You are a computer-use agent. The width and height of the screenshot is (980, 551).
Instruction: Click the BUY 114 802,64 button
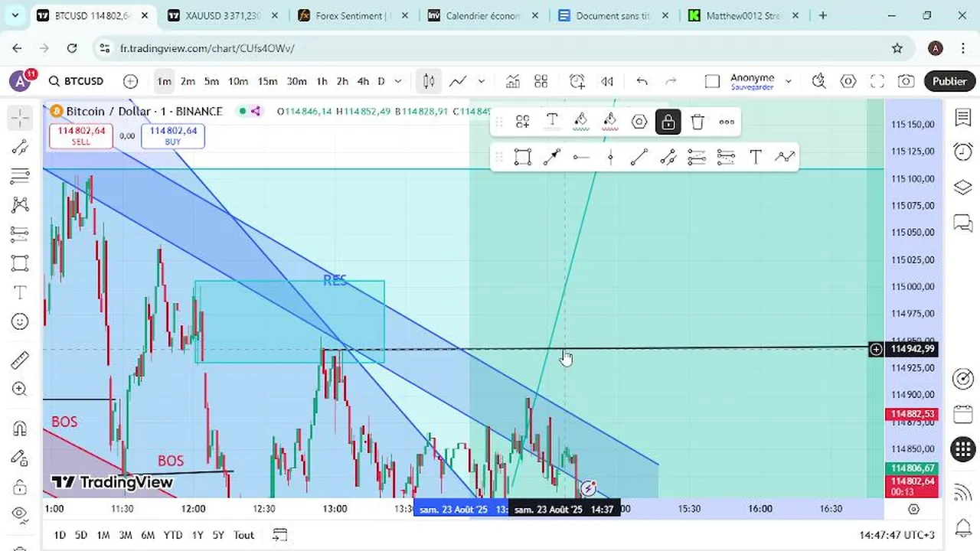pos(173,136)
